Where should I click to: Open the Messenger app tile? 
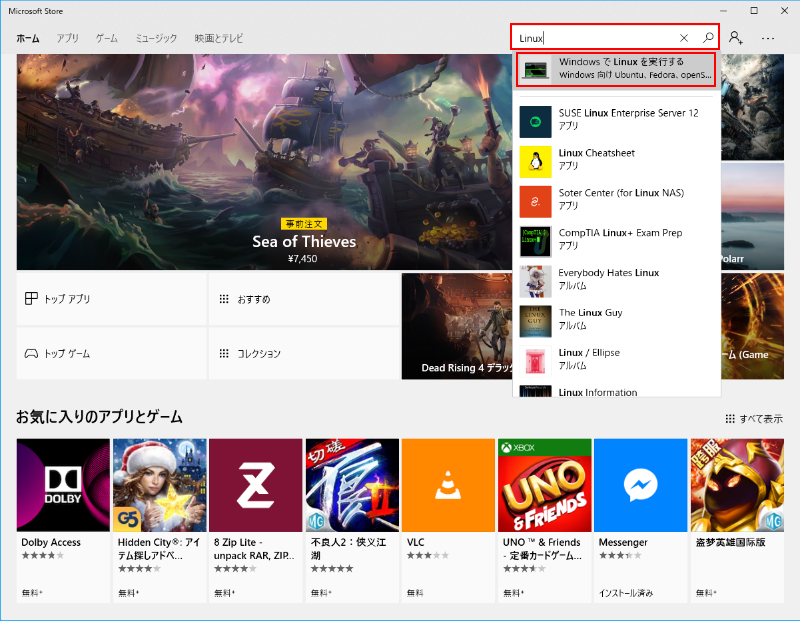pos(640,520)
